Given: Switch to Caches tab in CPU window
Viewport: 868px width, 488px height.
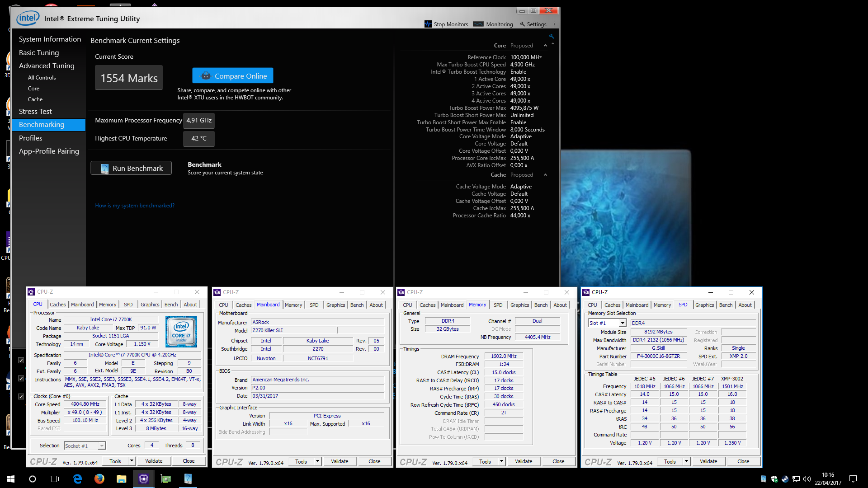Looking at the screenshot, I should (58, 305).
